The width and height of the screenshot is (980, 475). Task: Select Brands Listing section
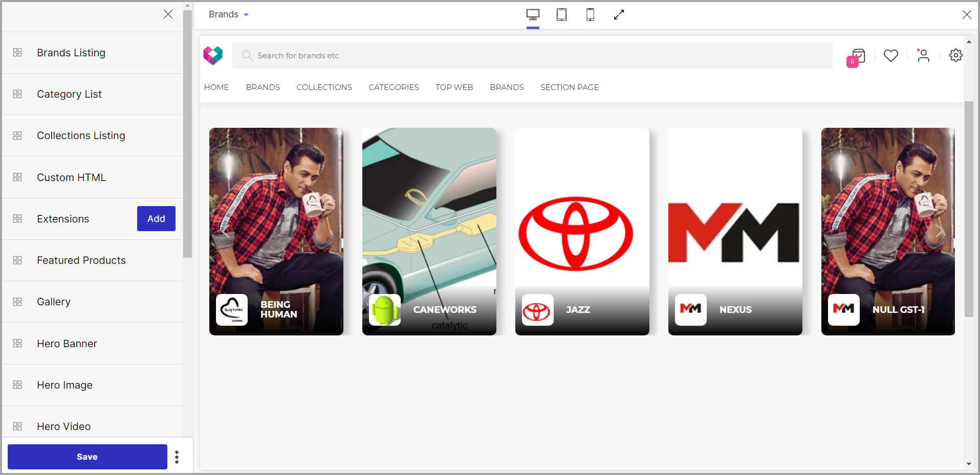click(x=92, y=53)
